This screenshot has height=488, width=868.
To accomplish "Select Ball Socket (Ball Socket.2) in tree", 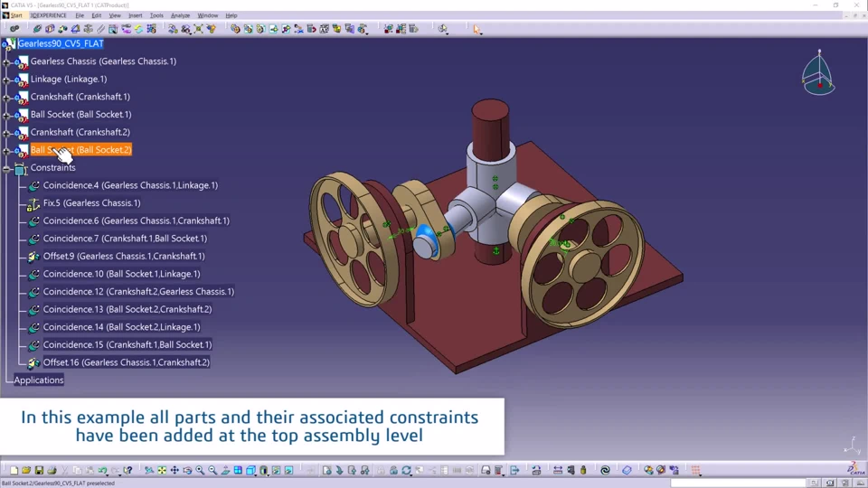I will [80, 150].
